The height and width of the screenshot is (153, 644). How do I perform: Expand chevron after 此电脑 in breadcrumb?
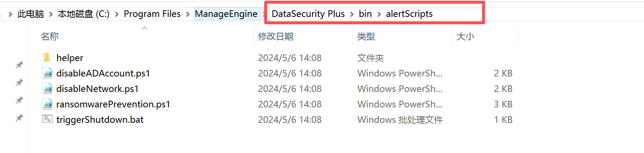tap(51, 14)
